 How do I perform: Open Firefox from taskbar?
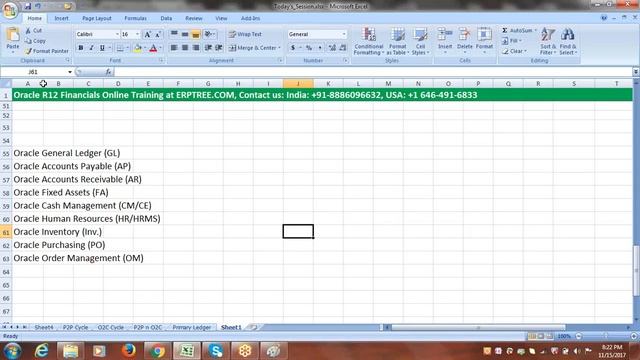coord(129,351)
